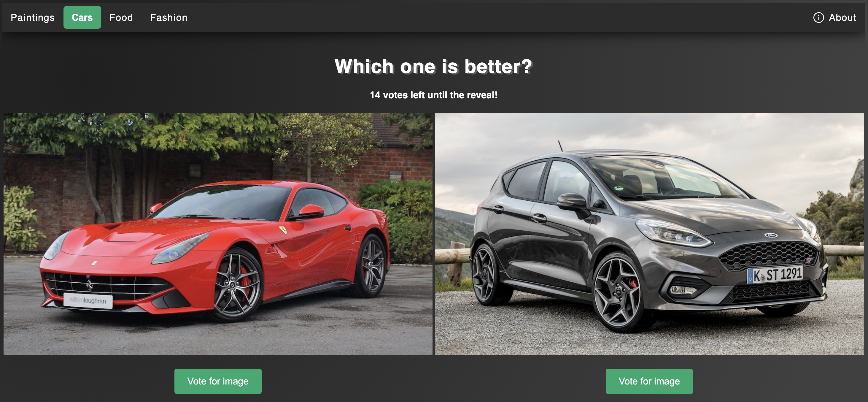The image size is (868, 402).
Task: Switch to the Paintings tab
Action: tap(33, 18)
